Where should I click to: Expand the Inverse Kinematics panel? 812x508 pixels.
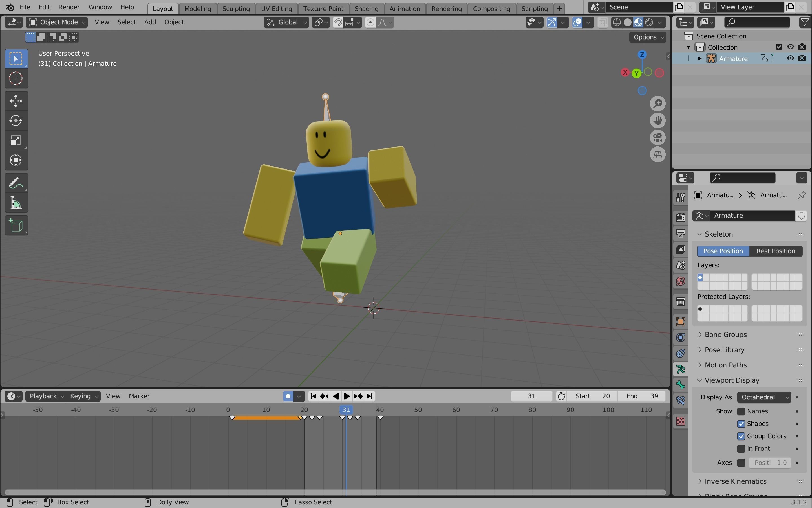(x=735, y=481)
